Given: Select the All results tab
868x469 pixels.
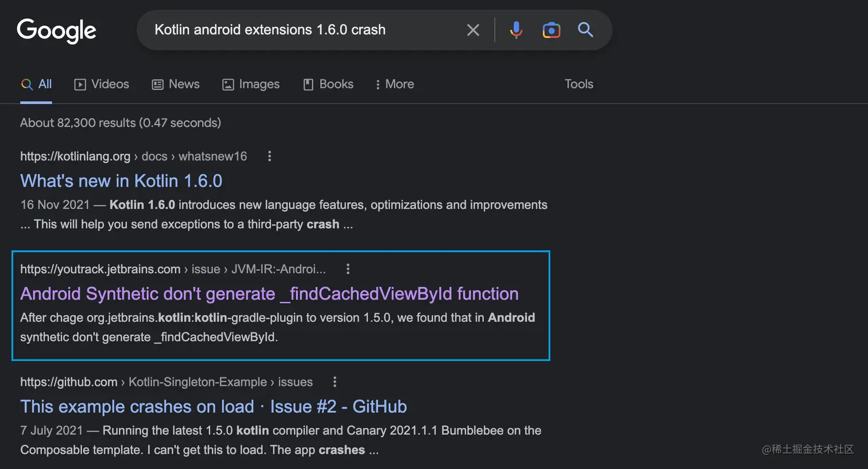Looking at the screenshot, I should point(37,84).
